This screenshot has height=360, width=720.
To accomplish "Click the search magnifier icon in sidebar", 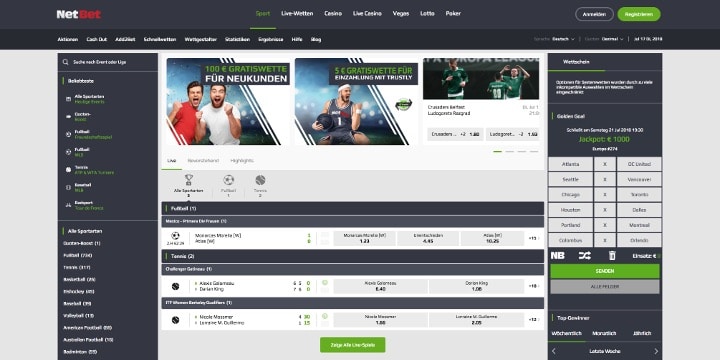I will tap(66, 62).
